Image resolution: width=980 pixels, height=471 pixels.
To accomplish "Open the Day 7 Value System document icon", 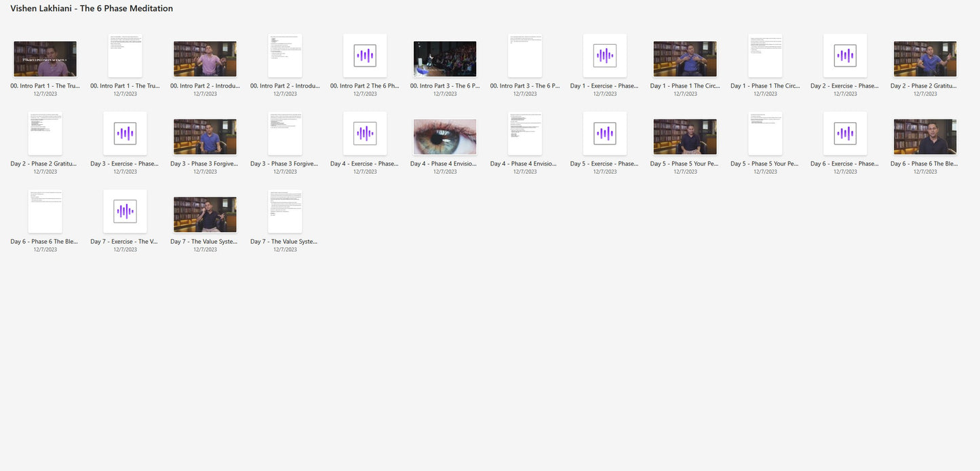I will [285, 212].
